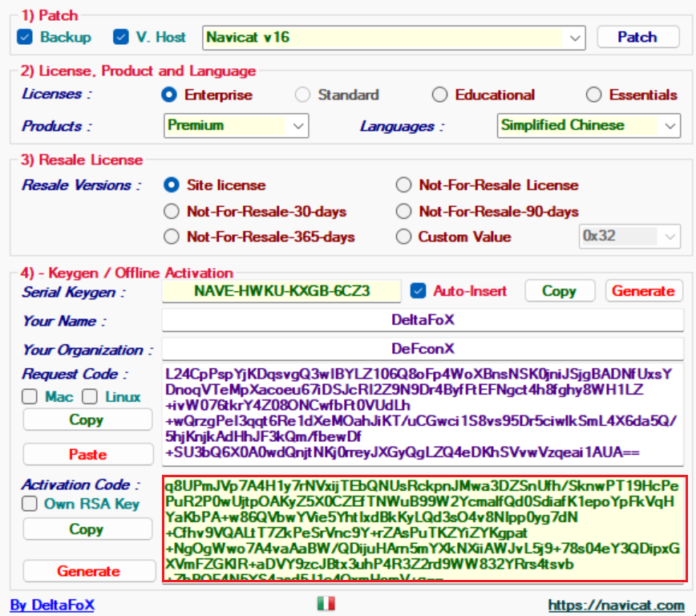Toggle the Backup checkbox
696x616 pixels.
pyautogui.click(x=25, y=37)
